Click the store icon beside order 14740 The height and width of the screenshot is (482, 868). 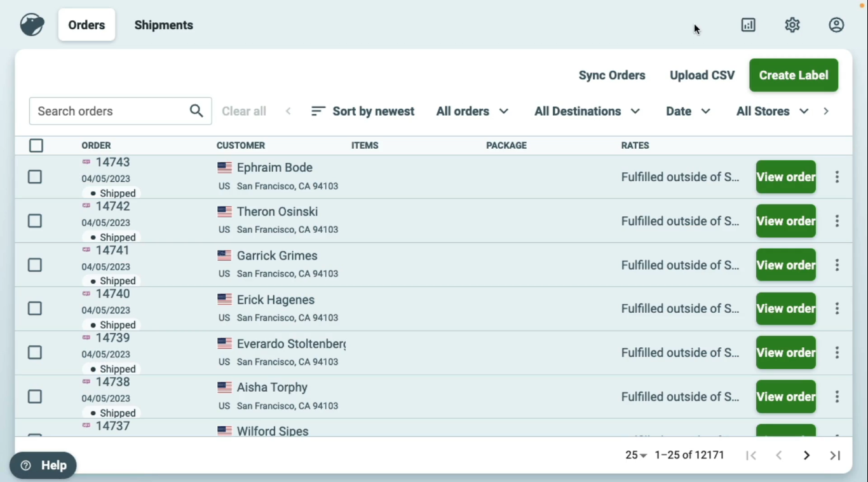click(86, 294)
